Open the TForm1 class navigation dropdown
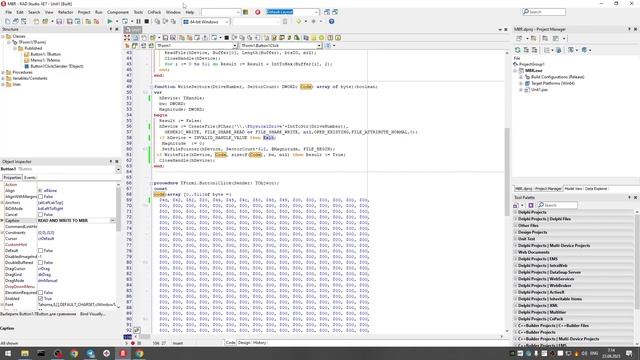Viewport: 640px width, 360px height. (x=235, y=46)
